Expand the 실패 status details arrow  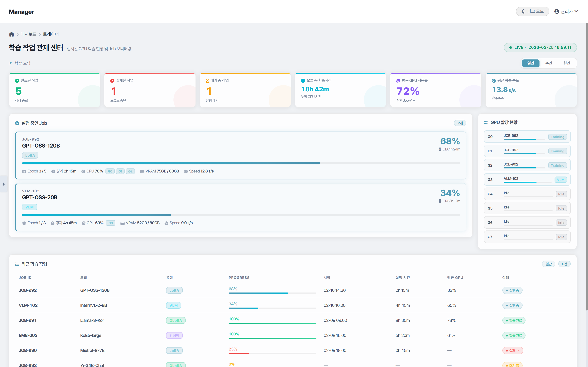coord(518,350)
